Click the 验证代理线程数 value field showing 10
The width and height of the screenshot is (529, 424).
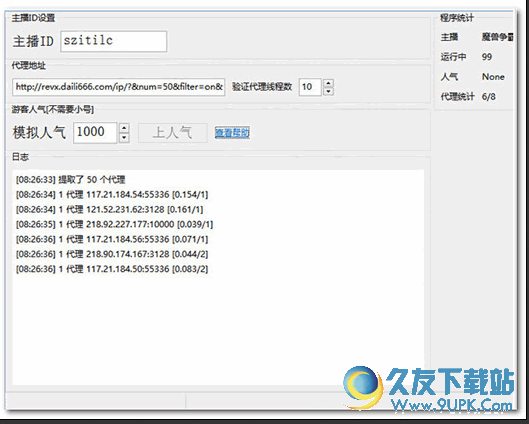[310, 87]
